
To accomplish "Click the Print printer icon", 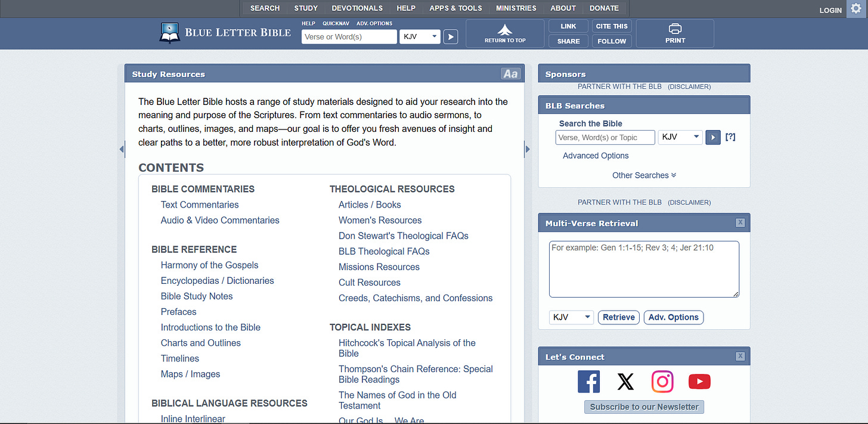I will (675, 29).
